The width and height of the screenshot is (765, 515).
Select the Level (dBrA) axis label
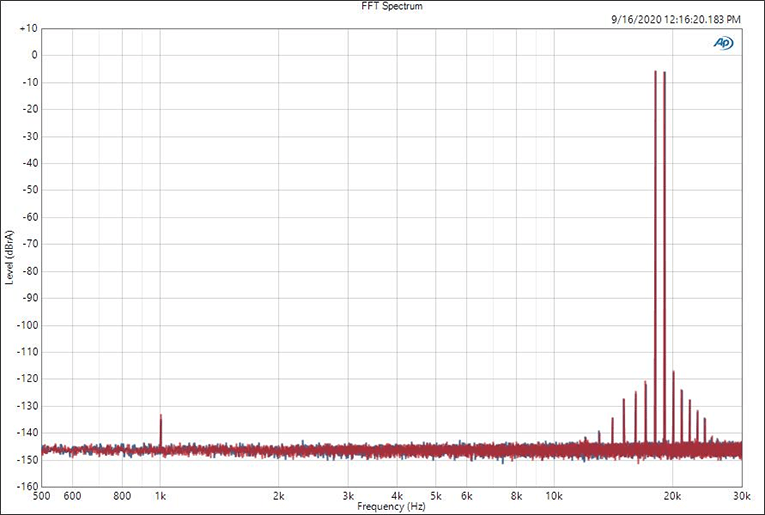(9, 257)
